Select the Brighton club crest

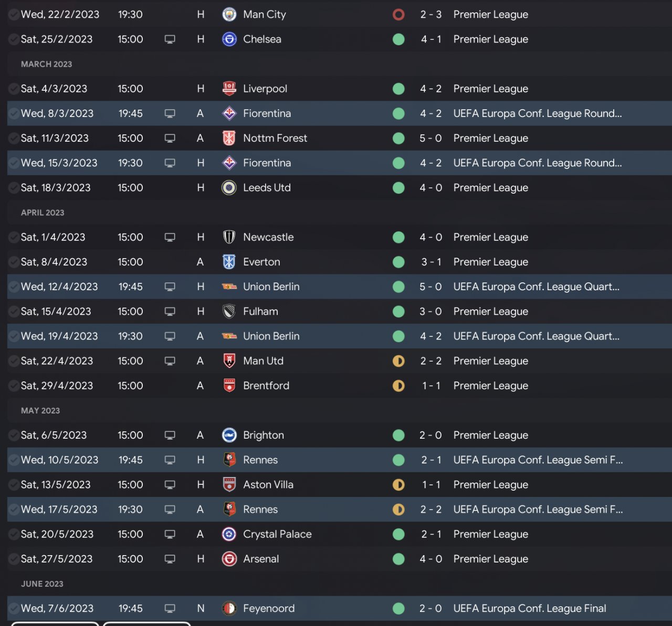[x=229, y=435]
